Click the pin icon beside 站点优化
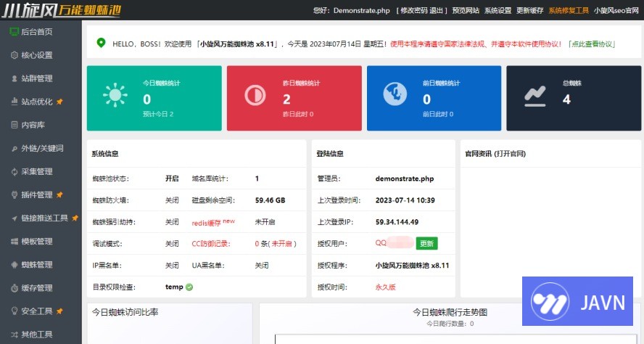Image resolution: width=644 pixels, height=344 pixels. (x=59, y=102)
